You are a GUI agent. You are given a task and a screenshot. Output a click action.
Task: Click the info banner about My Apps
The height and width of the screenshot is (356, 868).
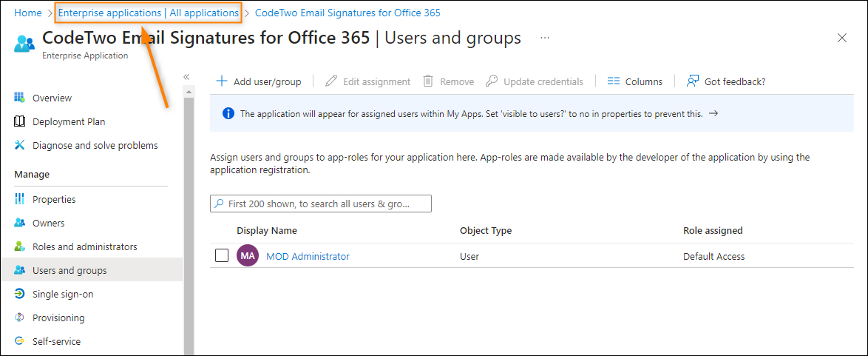coord(532,113)
